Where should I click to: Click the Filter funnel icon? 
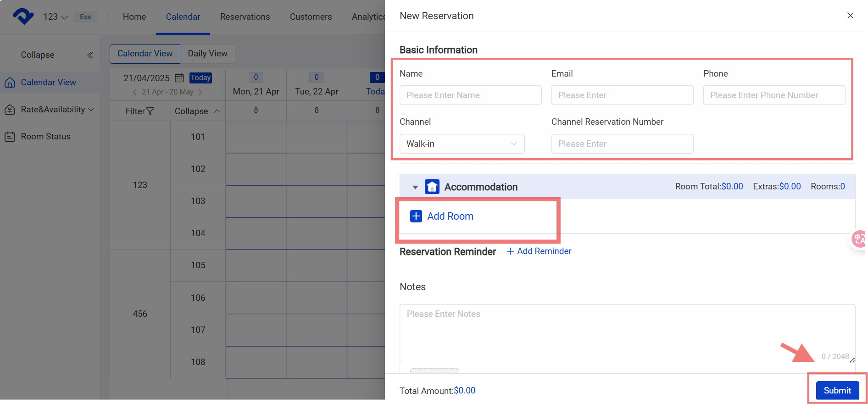point(150,111)
